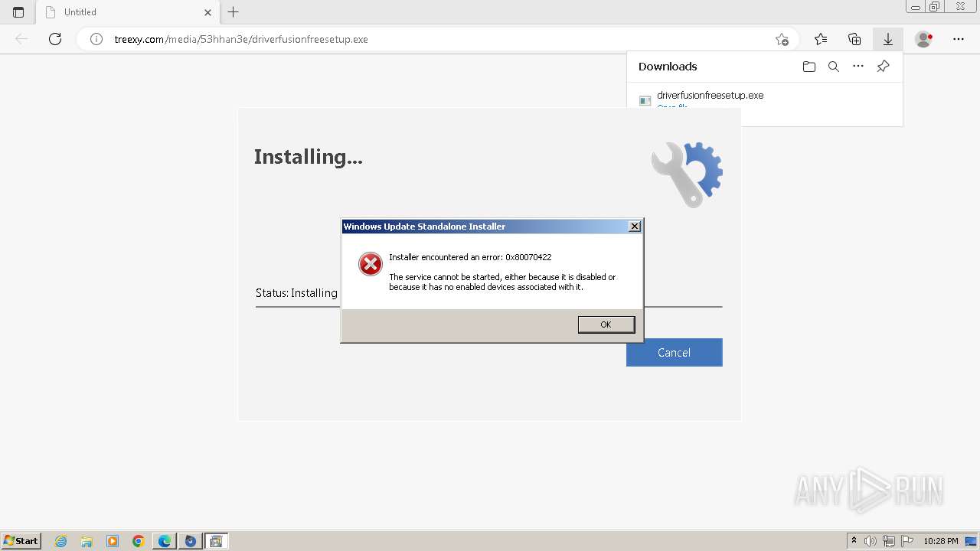Cancel the Driver Fusion installation
Image resolution: width=980 pixels, height=551 pixels.
click(674, 352)
